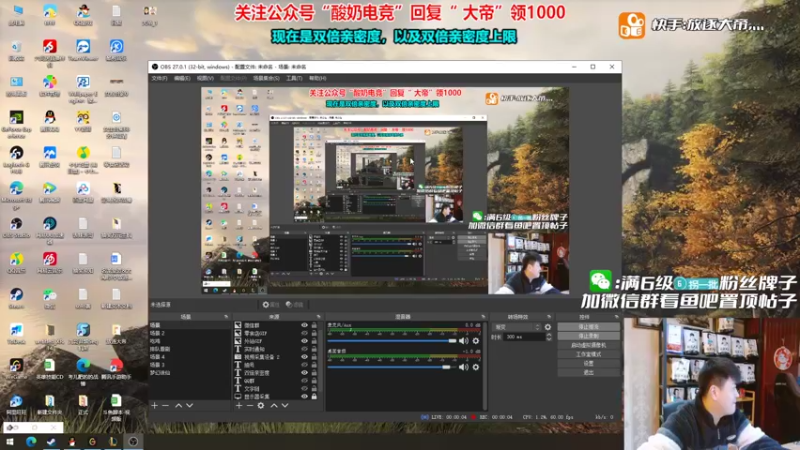Viewport: 800px width, 450px height.
Task: Open 文件(F) menu in OBS
Action: click(x=159, y=78)
